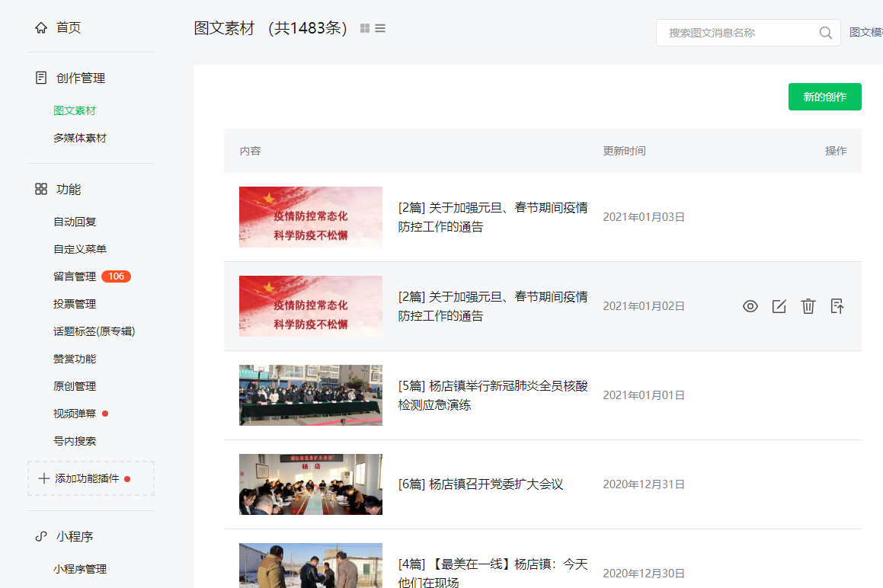The height and width of the screenshot is (588, 883).
Task: Click the 功能 section label
Action: 69,189
